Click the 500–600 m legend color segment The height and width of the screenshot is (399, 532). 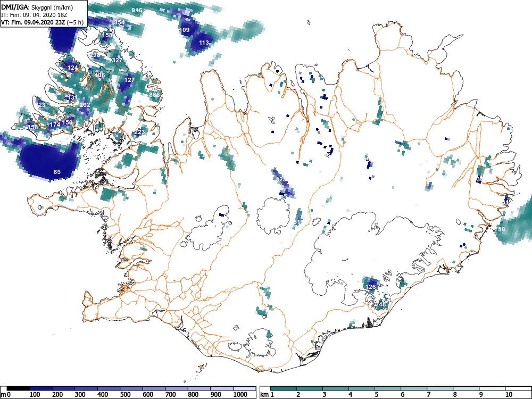point(131,388)
